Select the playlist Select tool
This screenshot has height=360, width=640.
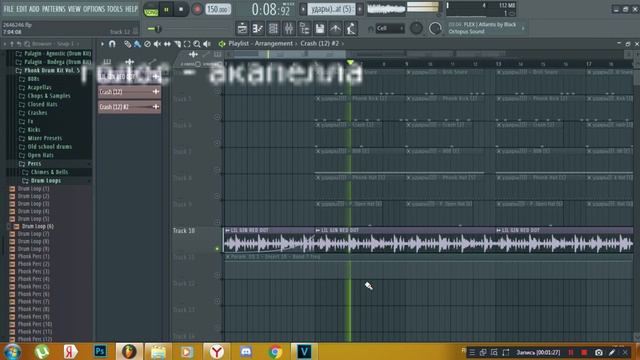pyautogui.click(x=187, y=44)
